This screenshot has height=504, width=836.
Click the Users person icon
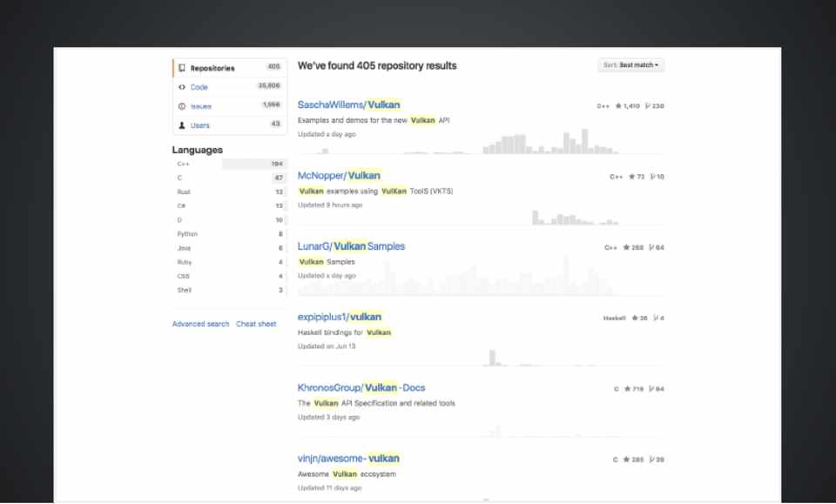click(x=182, y=125)
